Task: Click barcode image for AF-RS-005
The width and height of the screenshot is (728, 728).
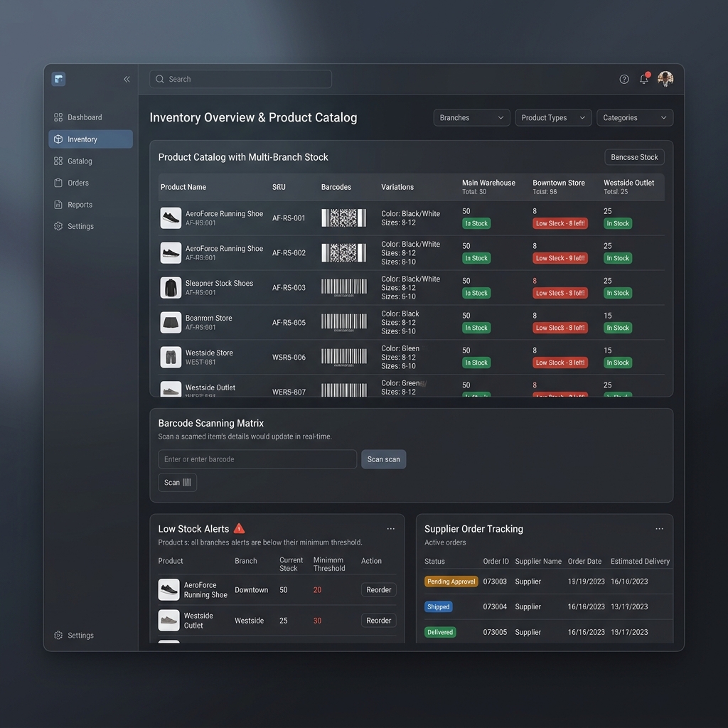Action: 343,322
